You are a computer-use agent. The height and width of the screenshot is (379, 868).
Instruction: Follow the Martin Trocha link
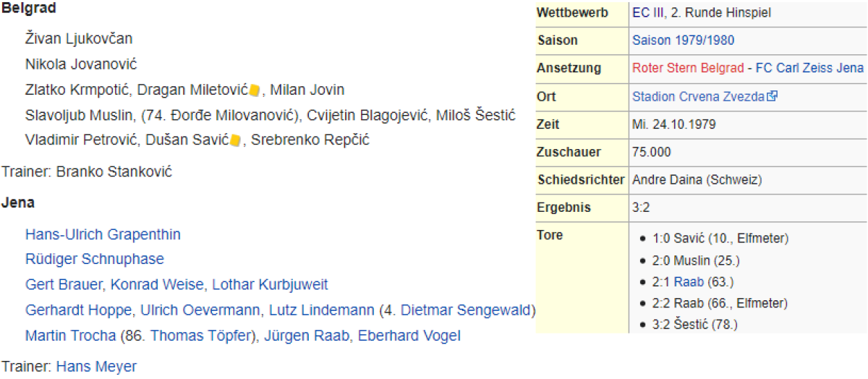pos(70,336)
